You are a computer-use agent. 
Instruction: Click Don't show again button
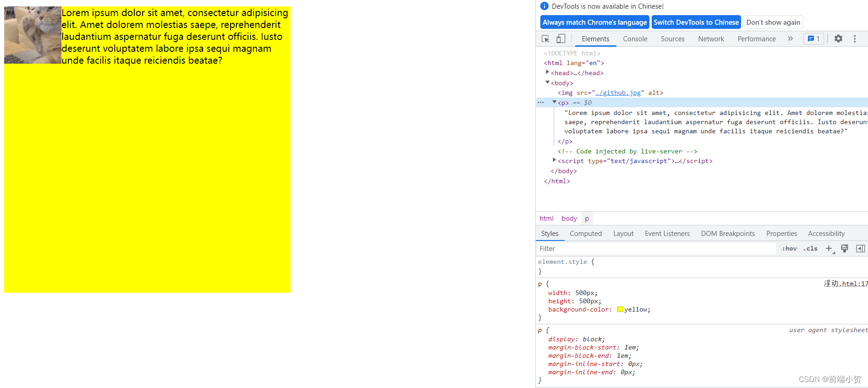pyautogui.click(x=773, y=22)
